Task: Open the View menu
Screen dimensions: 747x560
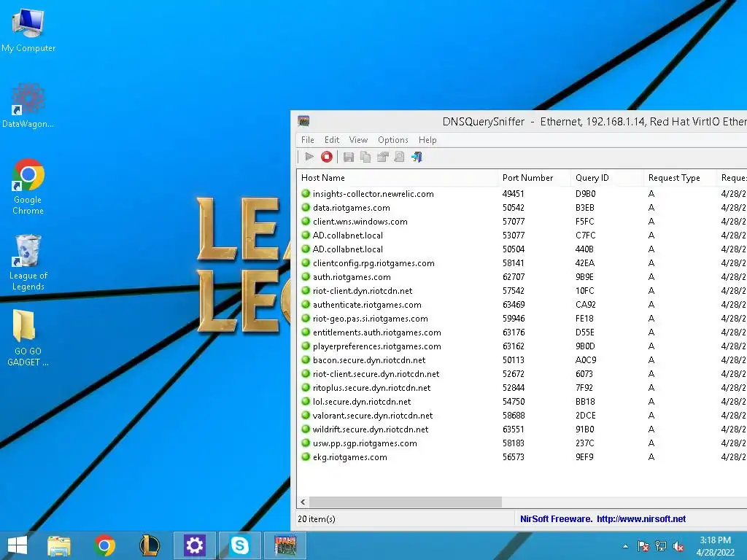Action: click(358, 139)
